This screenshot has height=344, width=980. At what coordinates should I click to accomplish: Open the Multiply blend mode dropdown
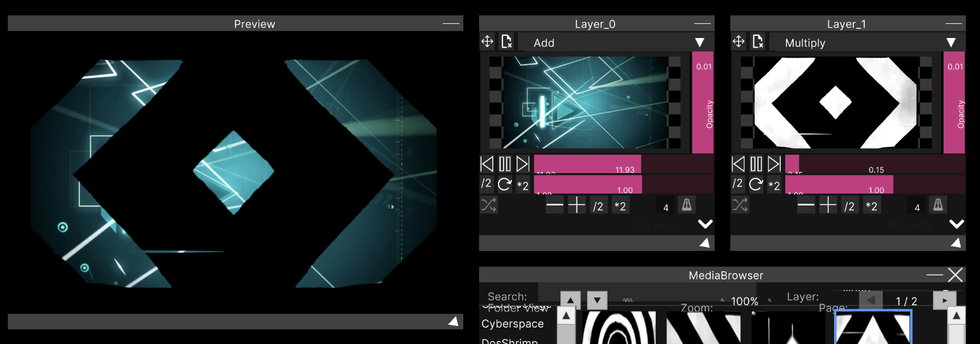click(867, 43)
